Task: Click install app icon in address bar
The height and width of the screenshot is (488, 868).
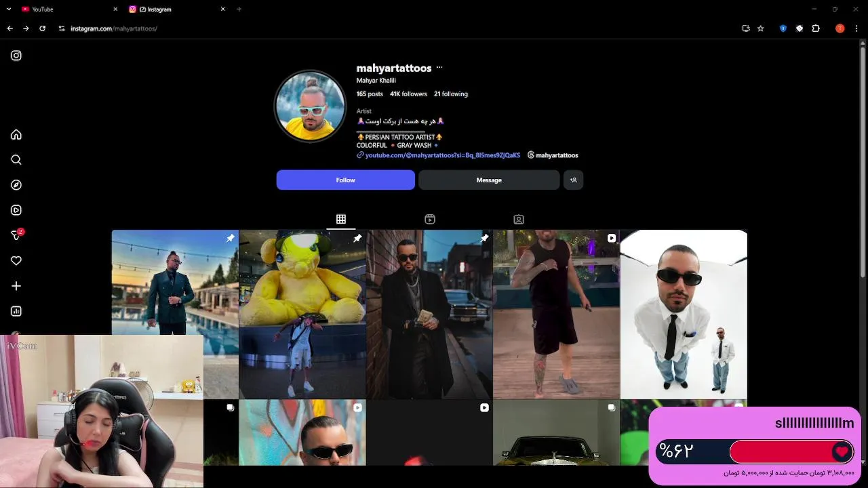Action: pyautogui.click(x=746, y=28)
